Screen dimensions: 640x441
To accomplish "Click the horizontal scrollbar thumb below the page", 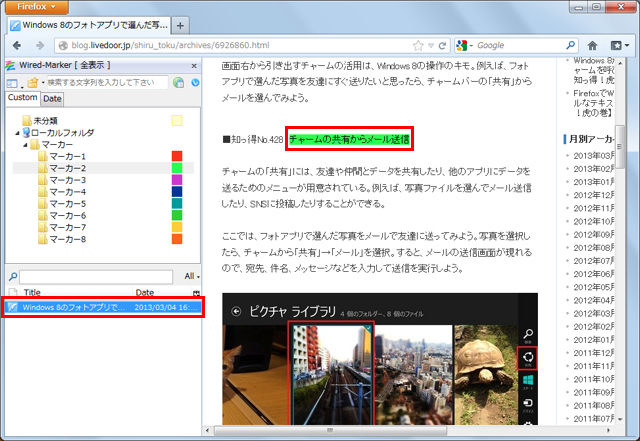I will coord(330,430).
